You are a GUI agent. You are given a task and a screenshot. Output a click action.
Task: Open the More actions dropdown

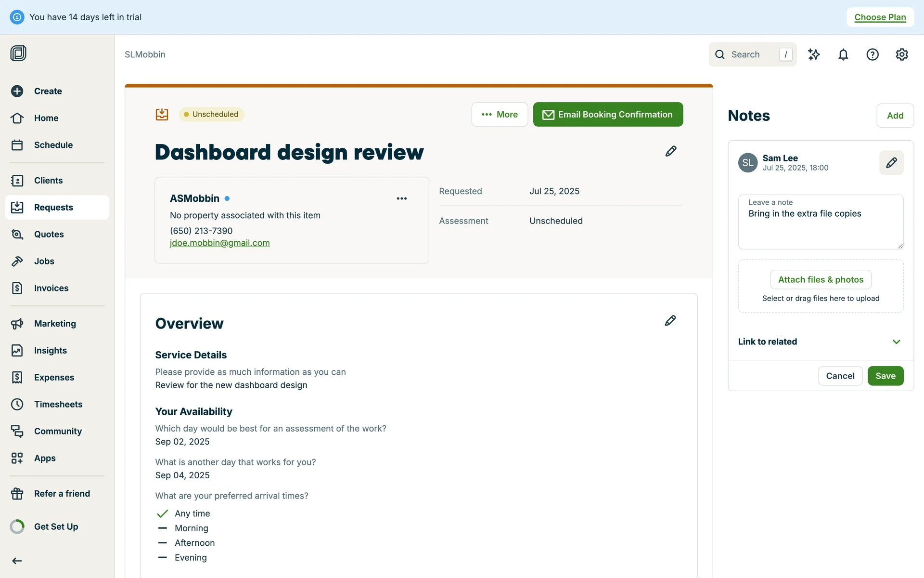click(x=500, y=115)
